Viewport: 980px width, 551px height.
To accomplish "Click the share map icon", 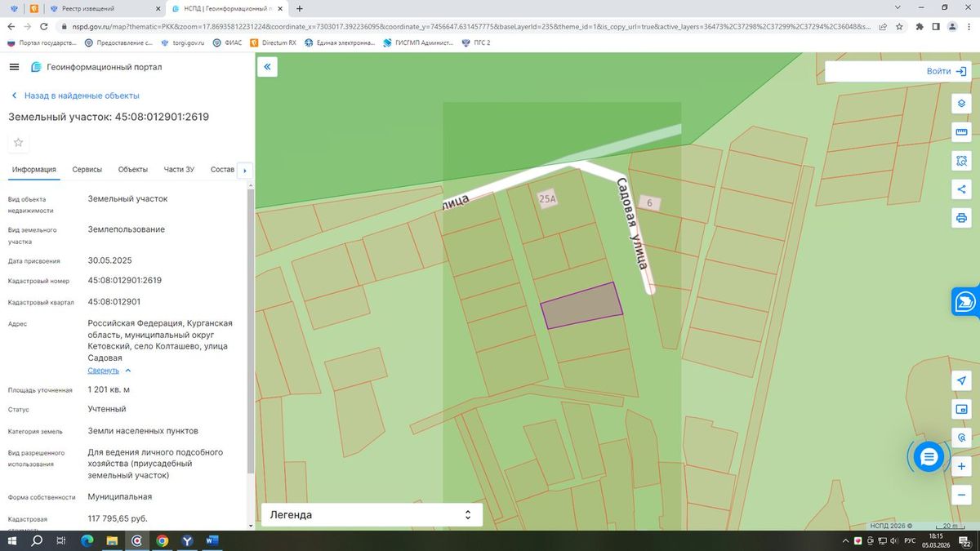I will click(961, 189).
